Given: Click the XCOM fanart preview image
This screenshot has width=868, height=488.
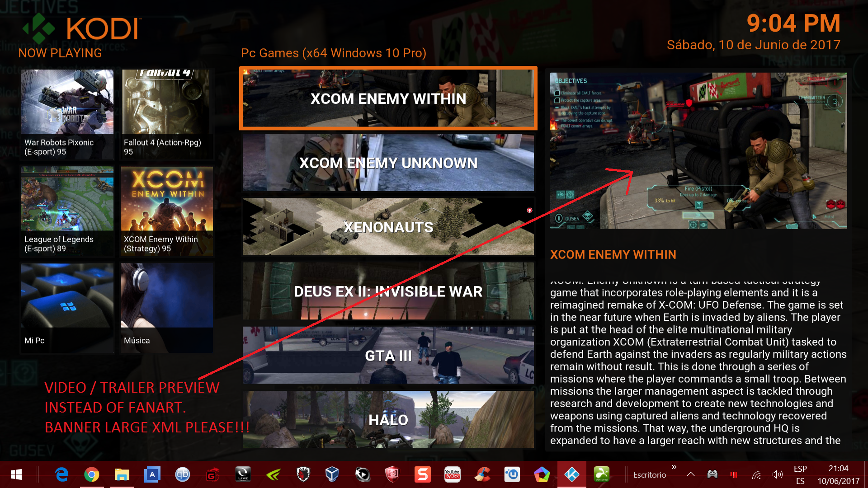Looking at the screenshot, I should pos(698,150).
